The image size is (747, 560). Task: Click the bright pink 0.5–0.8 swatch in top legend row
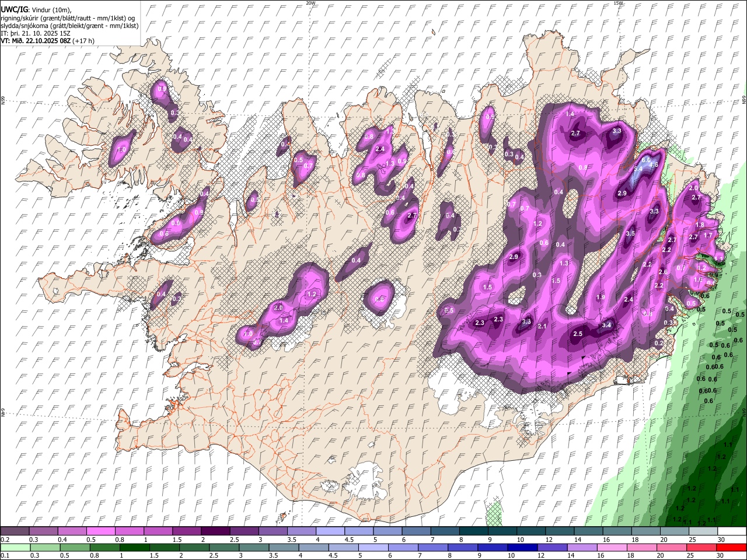pos(100,531)
